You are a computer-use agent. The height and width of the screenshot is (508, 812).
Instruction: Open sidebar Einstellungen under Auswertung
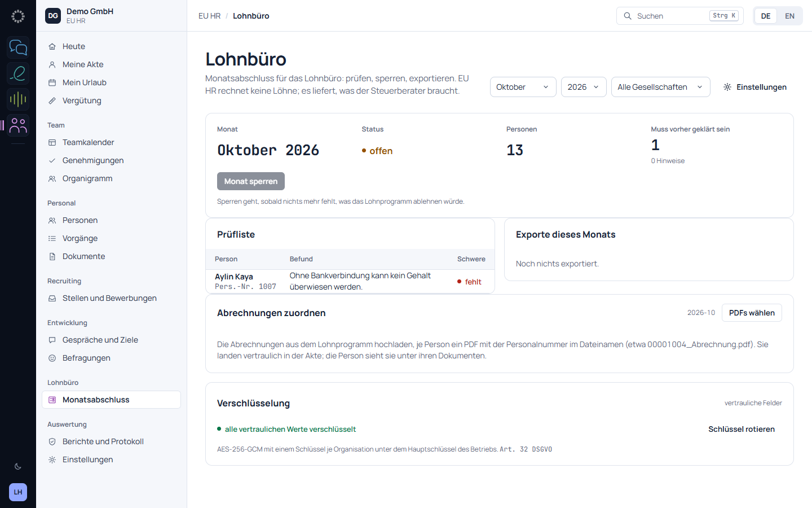(x=111, y=459)
